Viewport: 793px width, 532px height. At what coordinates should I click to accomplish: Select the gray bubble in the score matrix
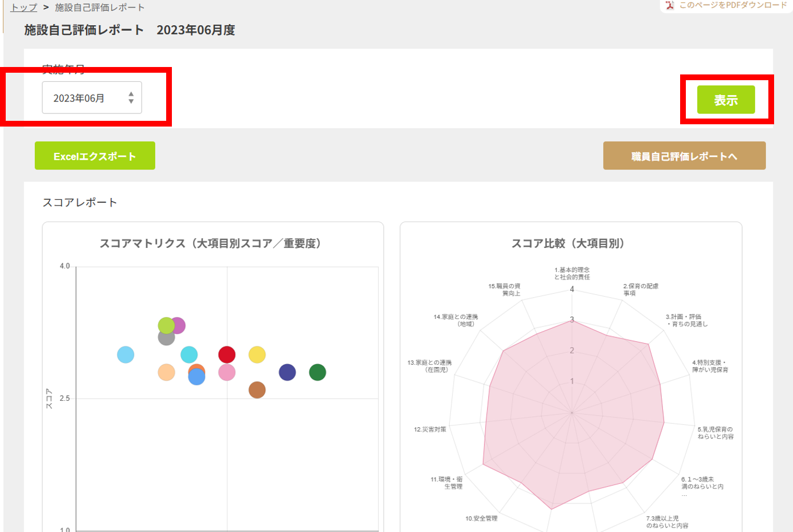tap(166, 338)
